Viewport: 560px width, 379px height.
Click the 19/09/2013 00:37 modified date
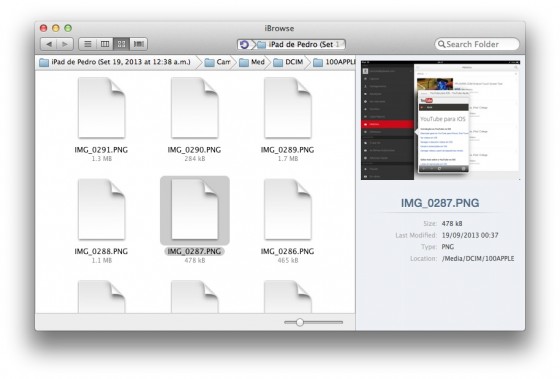470,235
